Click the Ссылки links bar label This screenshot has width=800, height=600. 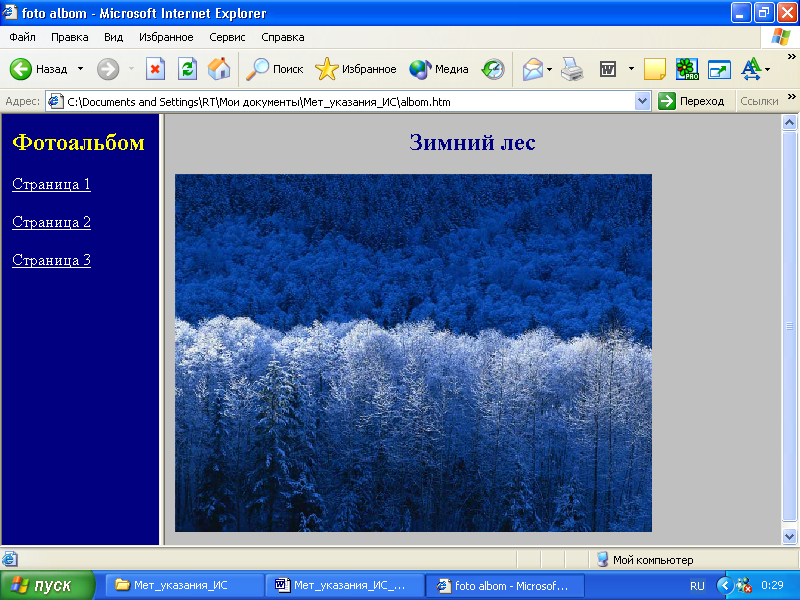pos(759,102)
